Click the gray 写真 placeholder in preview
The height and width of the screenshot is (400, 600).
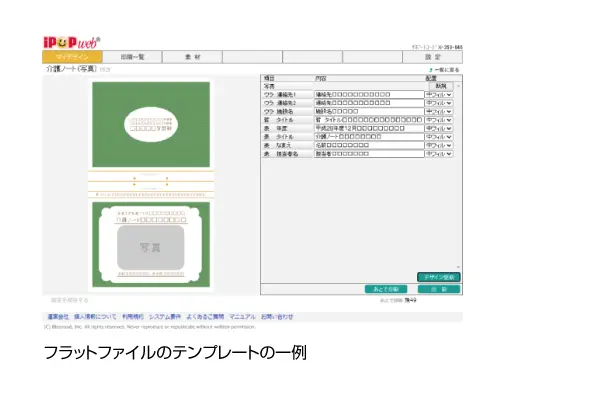(x=150, y=247)
